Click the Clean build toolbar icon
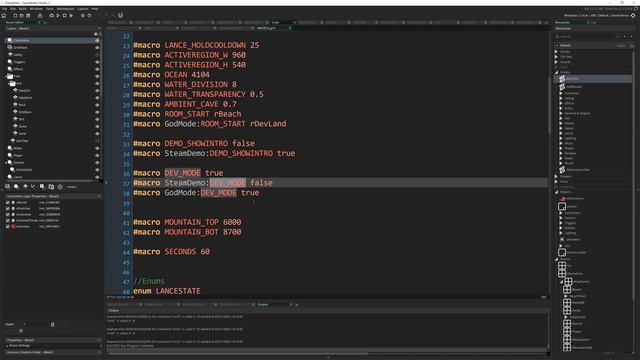 click(71, 16)
